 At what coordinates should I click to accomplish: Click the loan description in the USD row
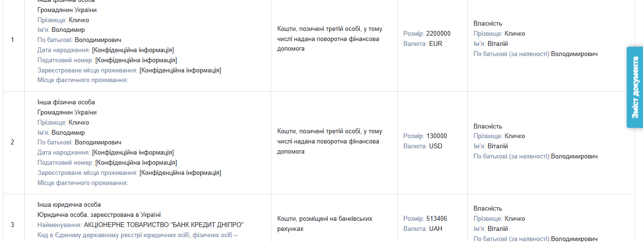point(329,142)
